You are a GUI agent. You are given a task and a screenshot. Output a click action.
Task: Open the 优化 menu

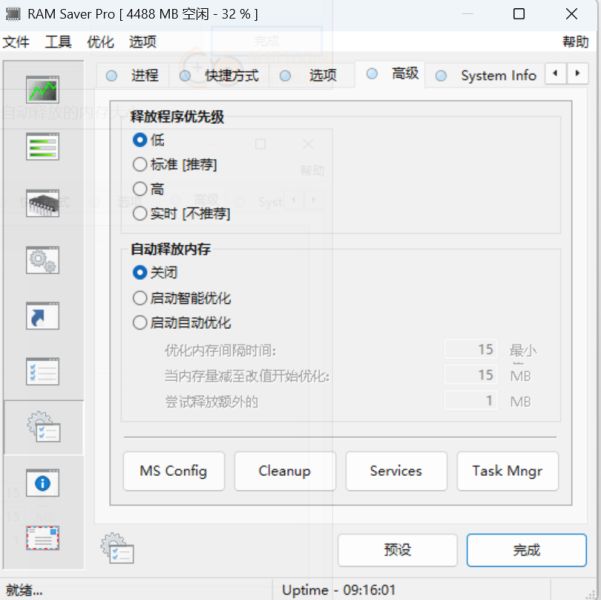tap(100, 42)
